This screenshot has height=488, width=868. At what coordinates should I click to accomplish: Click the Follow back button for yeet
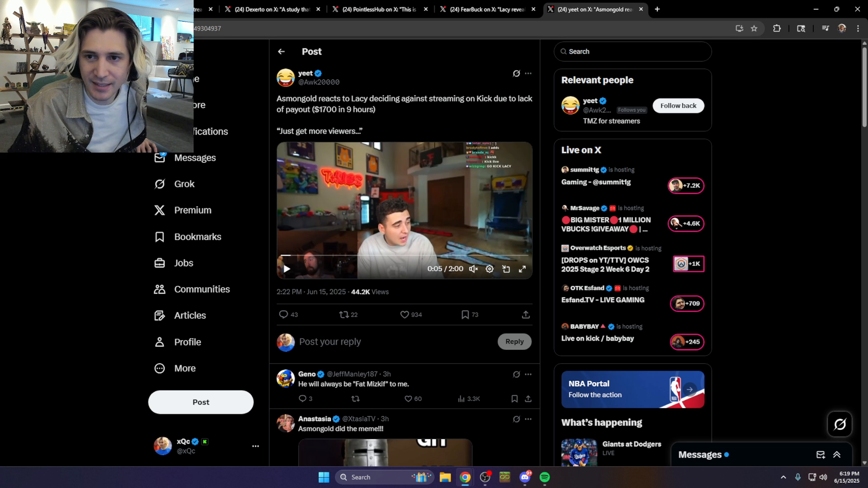678,105
